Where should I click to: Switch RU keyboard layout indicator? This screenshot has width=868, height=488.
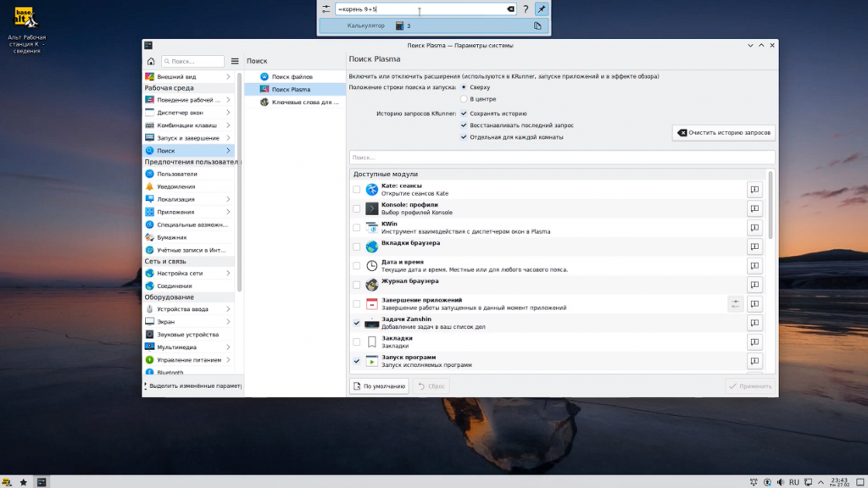click(x=793, y=482)
